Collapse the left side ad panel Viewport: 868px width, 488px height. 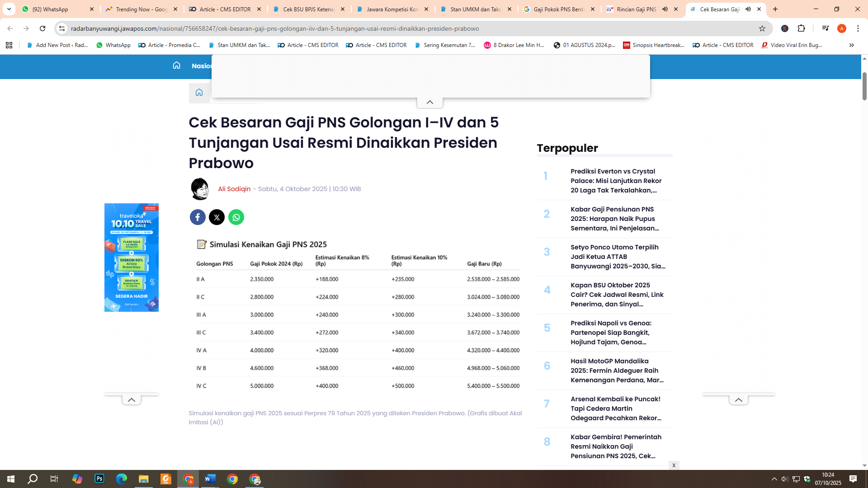[132, 400]
